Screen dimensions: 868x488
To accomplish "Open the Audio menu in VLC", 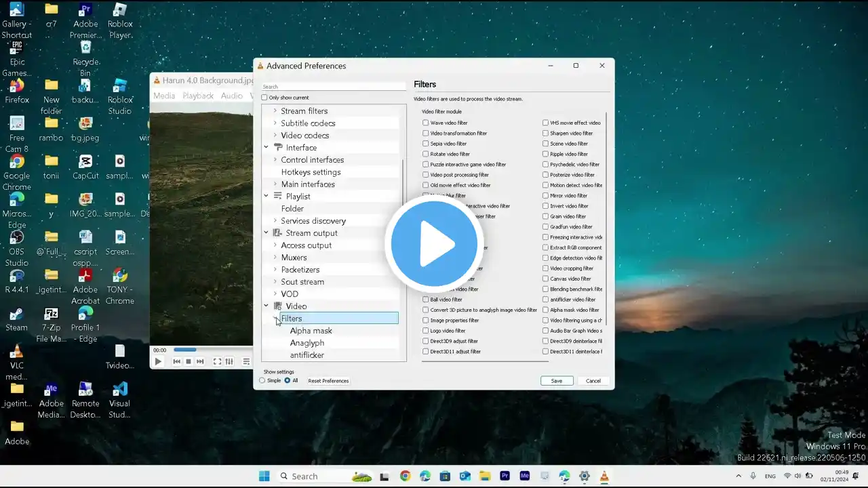I will click(x=231, y=96).
